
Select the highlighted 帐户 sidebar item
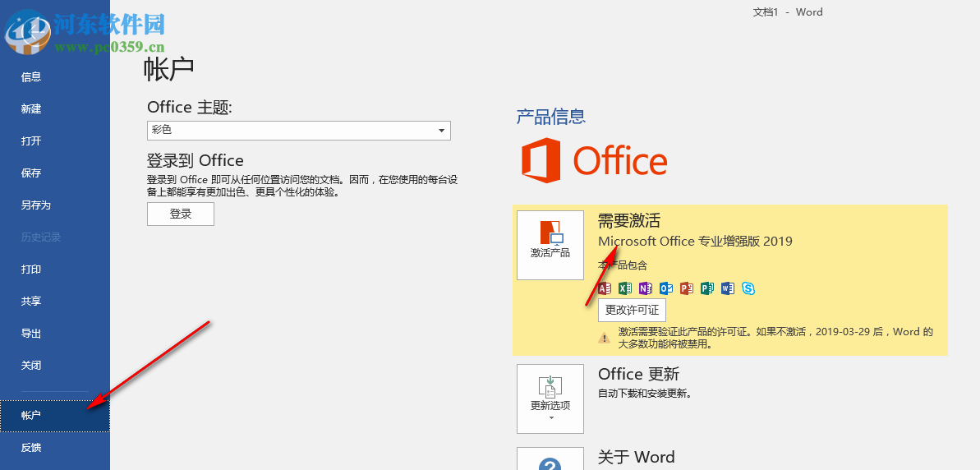55,415
